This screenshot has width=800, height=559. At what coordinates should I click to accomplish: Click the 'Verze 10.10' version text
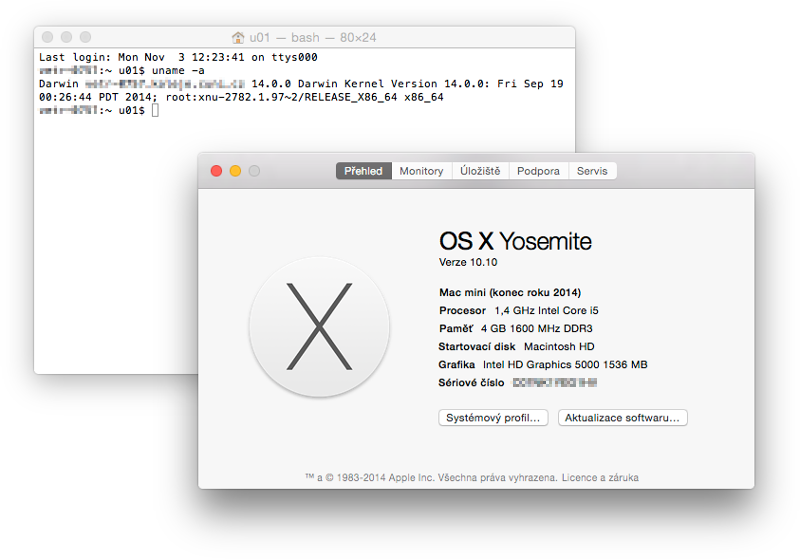468,262
